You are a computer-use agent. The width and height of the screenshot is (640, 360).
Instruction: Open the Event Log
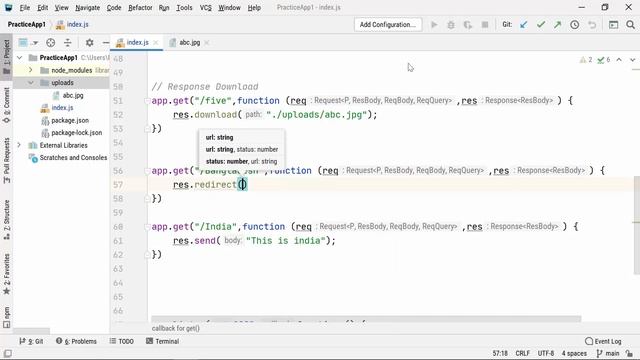[x=603, y=341]
